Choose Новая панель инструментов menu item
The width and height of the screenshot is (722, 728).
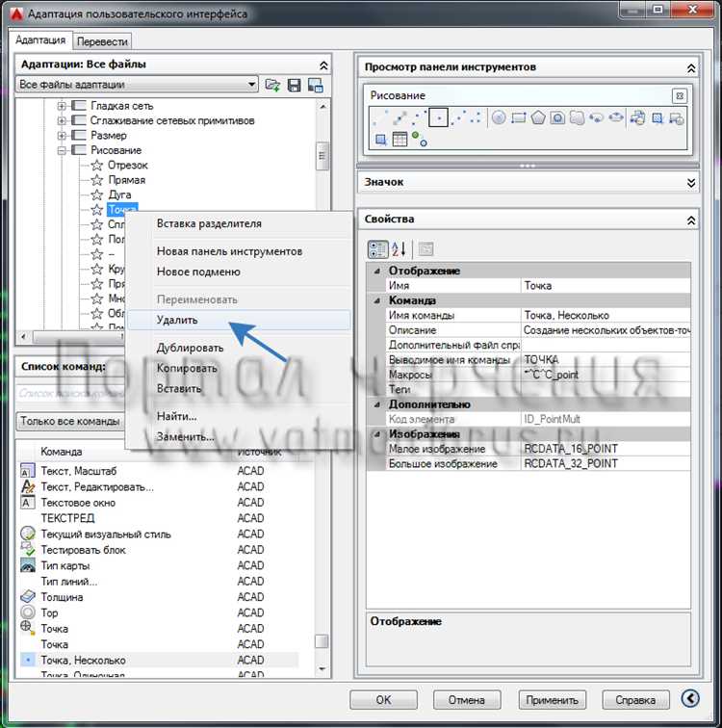pos(239,251)
